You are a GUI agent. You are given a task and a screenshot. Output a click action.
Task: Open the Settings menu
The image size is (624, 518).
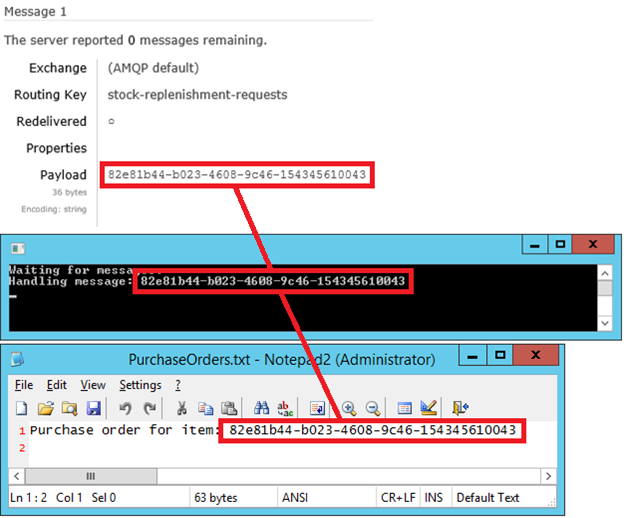tap(140, 385)
